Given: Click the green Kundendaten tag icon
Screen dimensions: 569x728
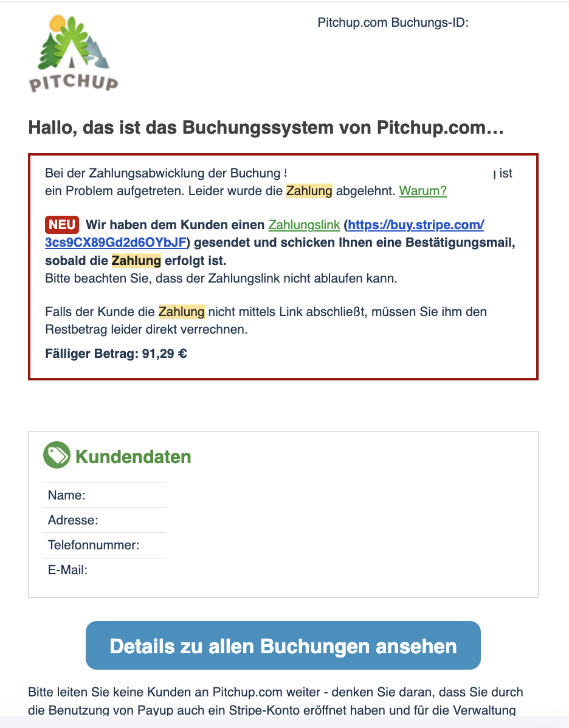Looking at the screenshot, I should click(57, 455).
